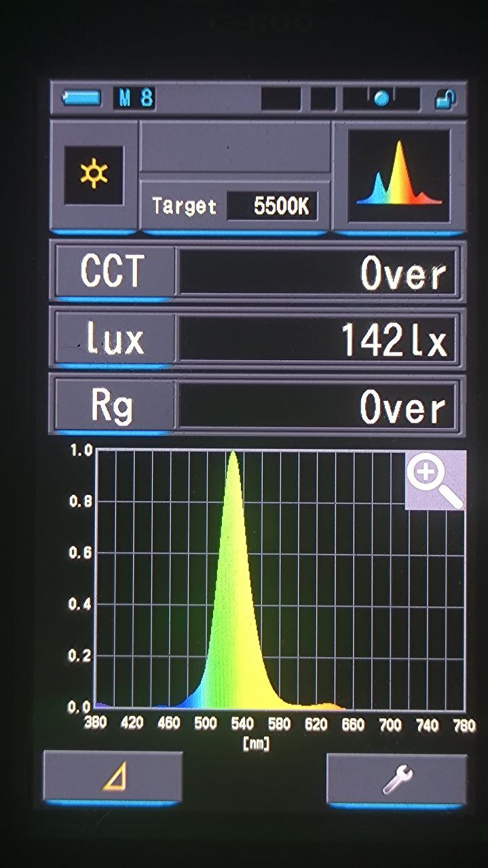Edit the 5500K target value

pos(271,206)
